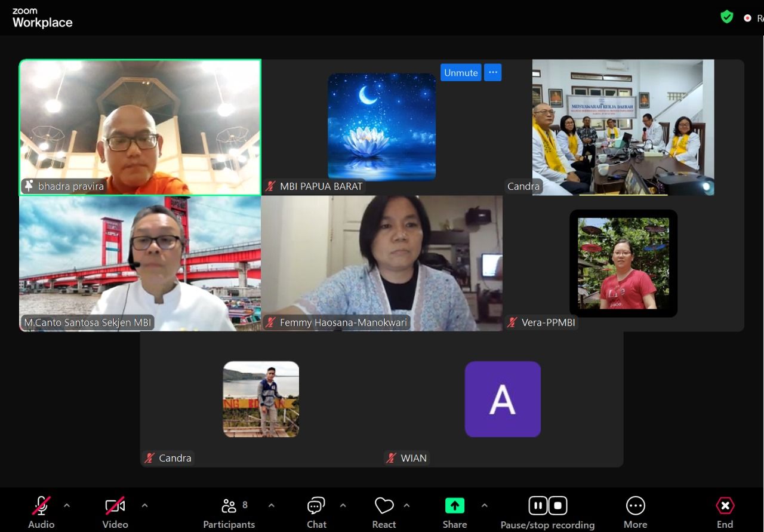
Task: Open the Chat panel
Action: pyautogui.click(x=316, y=506)
